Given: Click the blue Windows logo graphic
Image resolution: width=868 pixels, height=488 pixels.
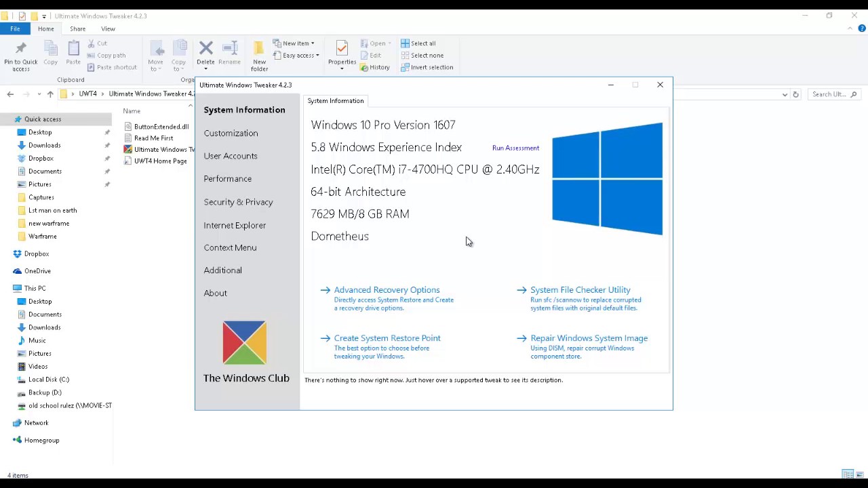Looking at the screenshot, I should tap(607, 179).
